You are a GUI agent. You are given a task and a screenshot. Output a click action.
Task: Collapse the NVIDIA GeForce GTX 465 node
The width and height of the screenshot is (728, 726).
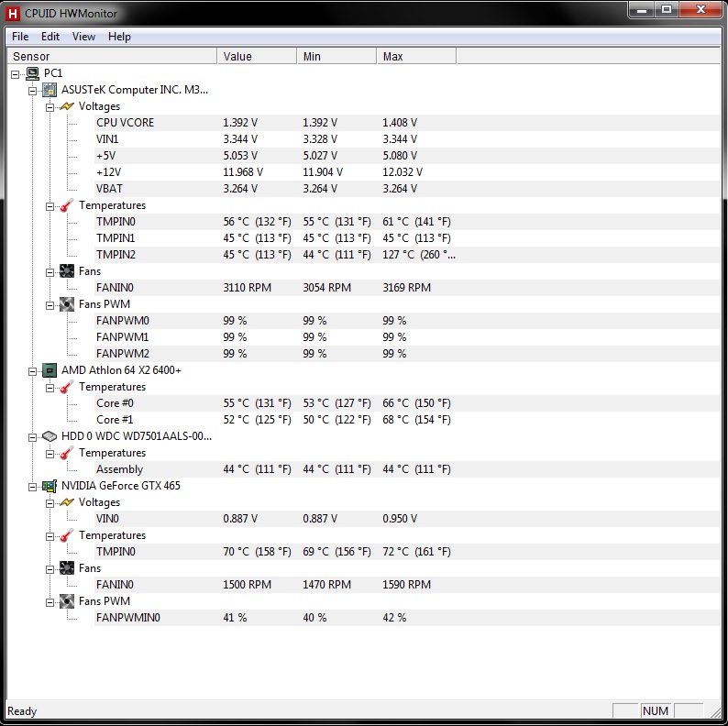(32, 487)
